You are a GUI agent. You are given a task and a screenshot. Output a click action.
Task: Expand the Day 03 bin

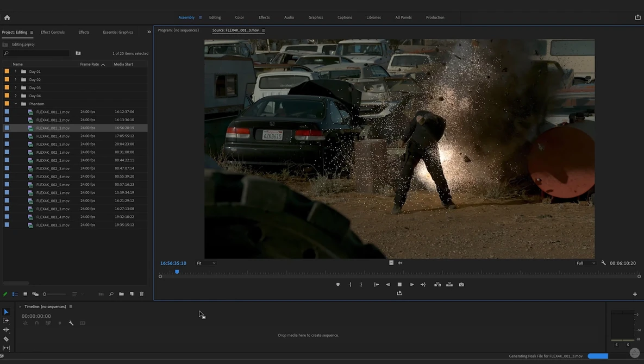pyautogui.click(x=16, y=87)
